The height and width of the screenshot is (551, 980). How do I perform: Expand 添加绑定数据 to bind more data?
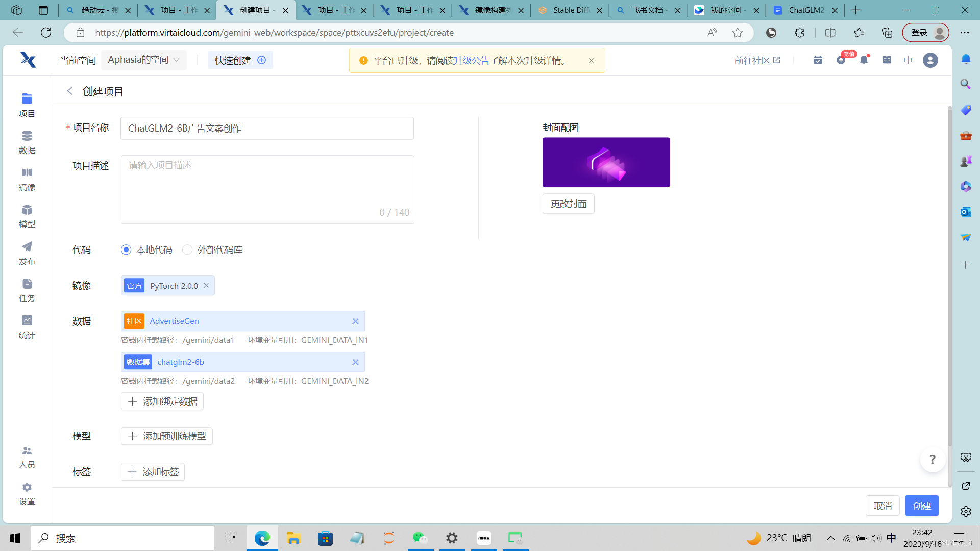162,402
